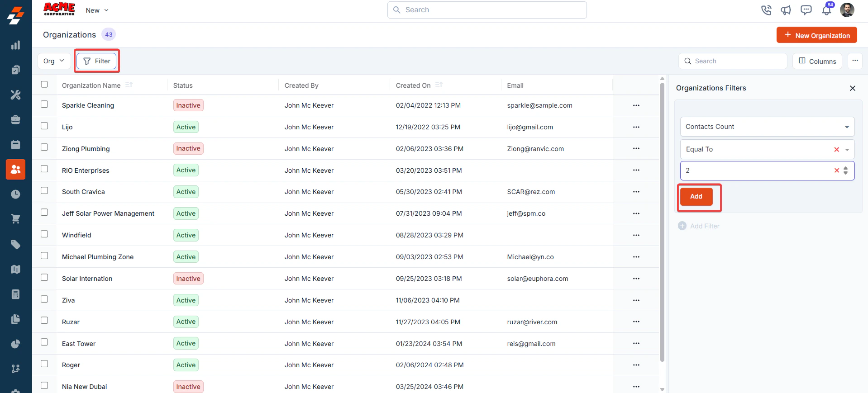Open the price tag icon in sidebar
The width and height of the screenshot is (868, 393).
(15, 245)
